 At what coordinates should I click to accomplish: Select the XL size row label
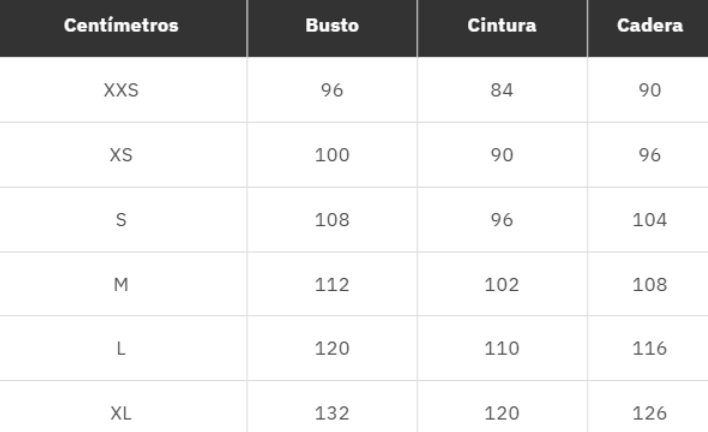[x=121, y=413]
